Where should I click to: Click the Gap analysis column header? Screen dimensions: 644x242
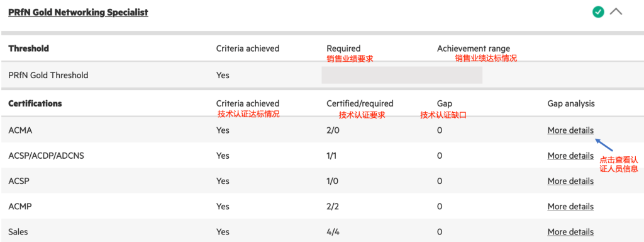click(x=571, y=104)
